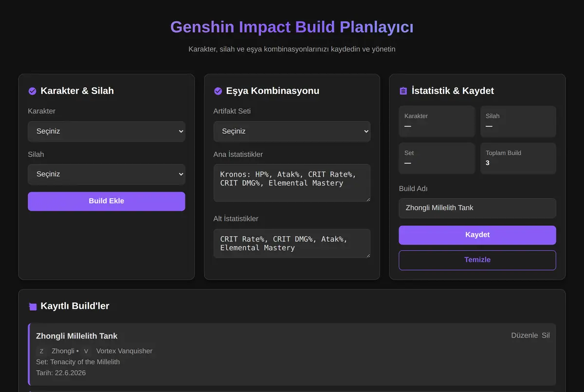The height and width of the screenshot is (392, 584).
Task: Click Sil on Zhongli Millelith Tank build
Action: click(546, 336)
